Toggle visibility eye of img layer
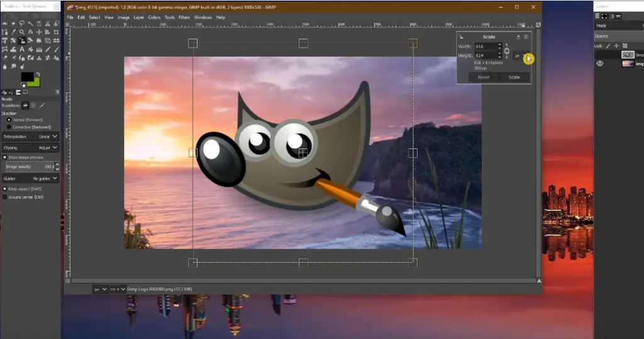 point(599,64)
